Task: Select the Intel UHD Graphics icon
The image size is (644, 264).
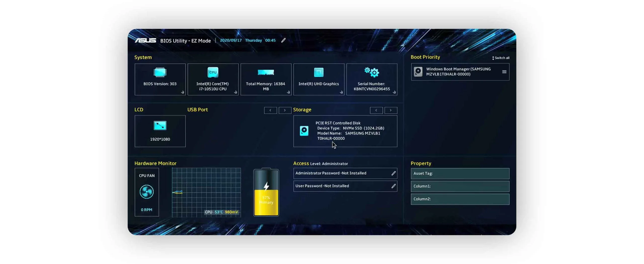Action: click(x=318, y=72)
